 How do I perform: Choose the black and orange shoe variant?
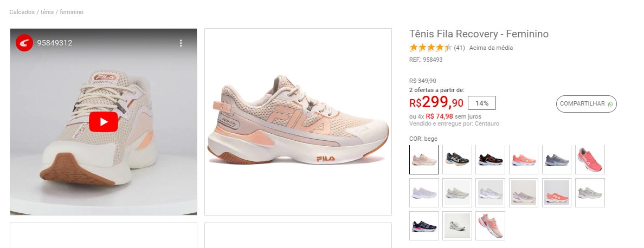(x=491, y=160)
